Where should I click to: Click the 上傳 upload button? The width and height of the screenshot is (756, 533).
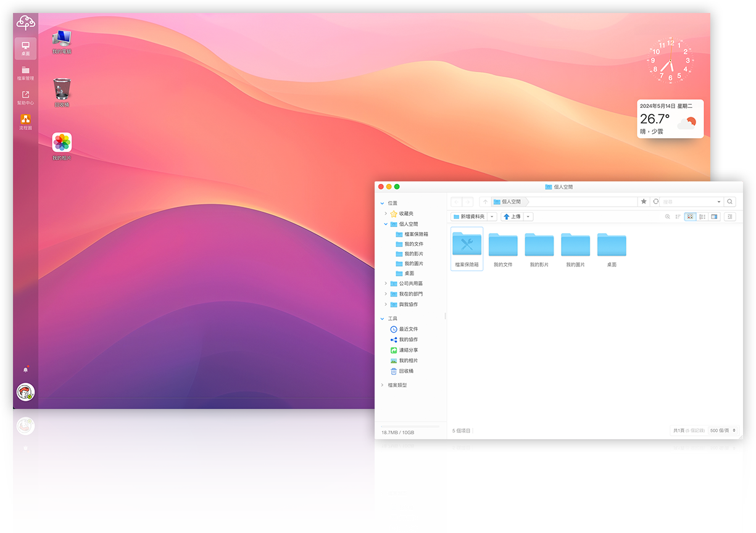tap(512, 217)
